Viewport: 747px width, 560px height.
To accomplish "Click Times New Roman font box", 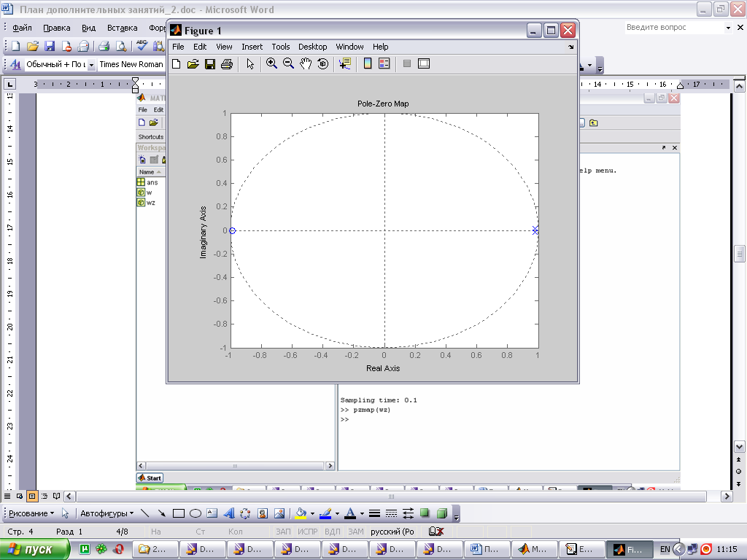I will 131,64.
